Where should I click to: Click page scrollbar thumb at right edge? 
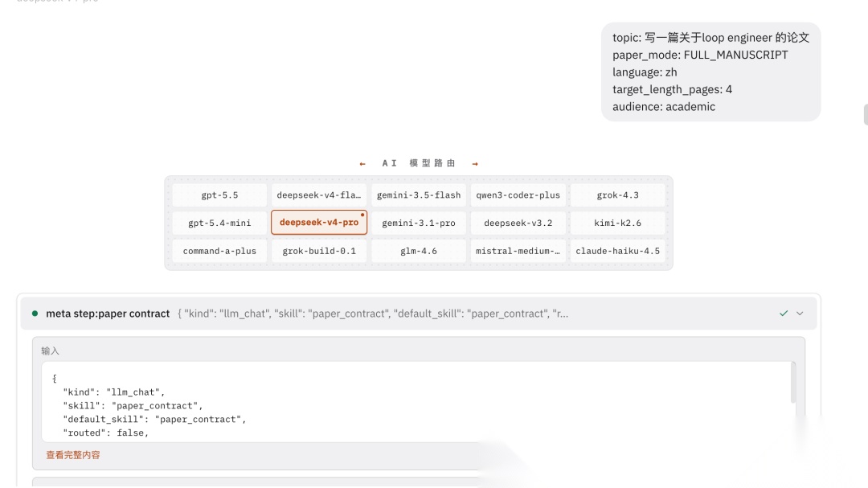866,114
